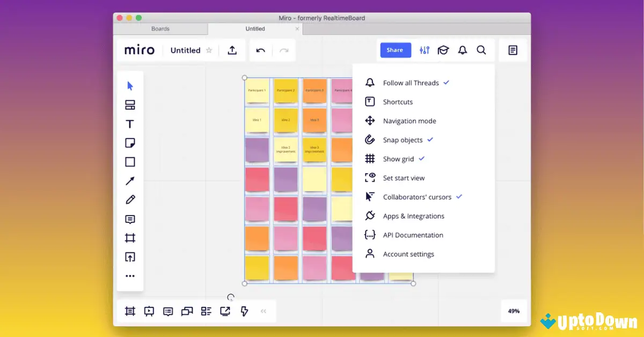The image size is (644, 337).
Task: Open the more tools ellipsis in sidebar
Action: coord(130,276)
